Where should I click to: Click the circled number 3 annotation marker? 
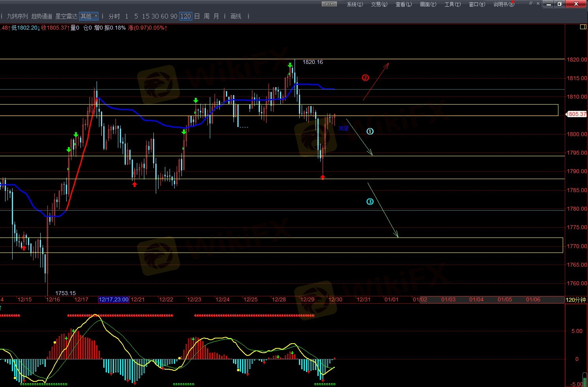coord(370,202)
